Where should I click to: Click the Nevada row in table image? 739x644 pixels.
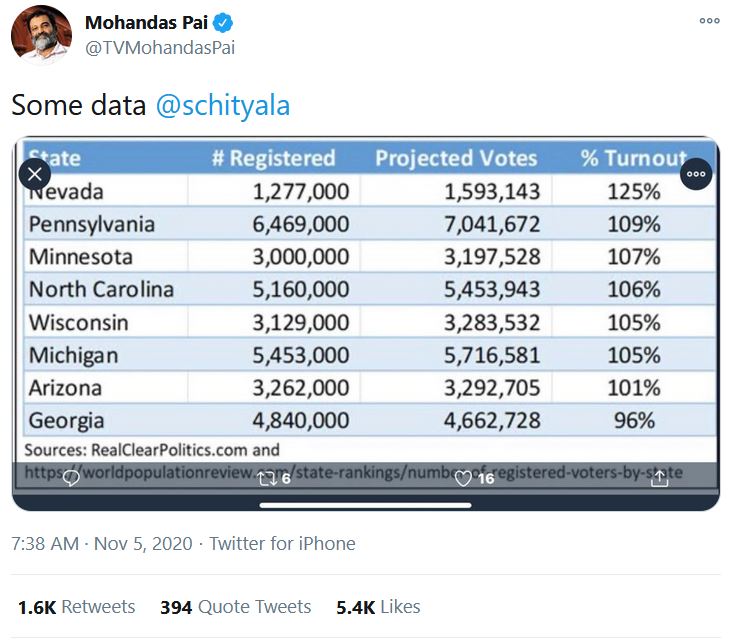[370, 191]
